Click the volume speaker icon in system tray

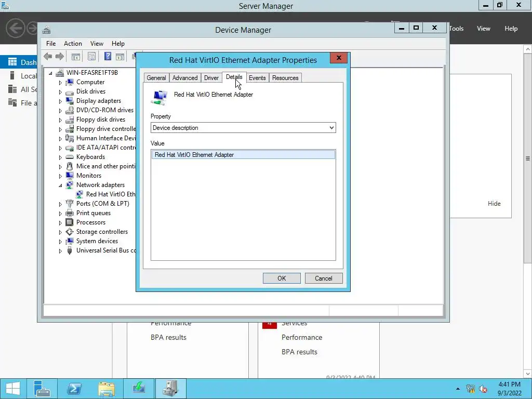[483, 389]
